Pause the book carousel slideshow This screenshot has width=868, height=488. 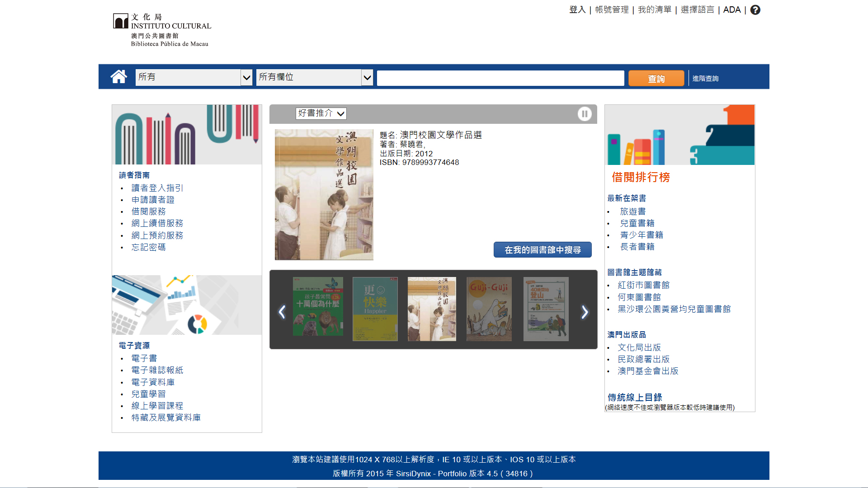pyautogui.click(x=584, y=114)
